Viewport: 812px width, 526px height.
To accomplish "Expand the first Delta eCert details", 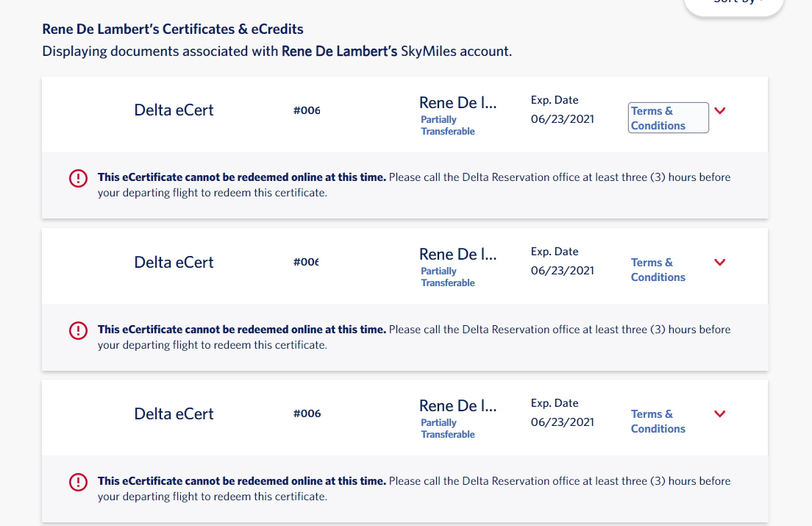I will click(x=719, y=110).
